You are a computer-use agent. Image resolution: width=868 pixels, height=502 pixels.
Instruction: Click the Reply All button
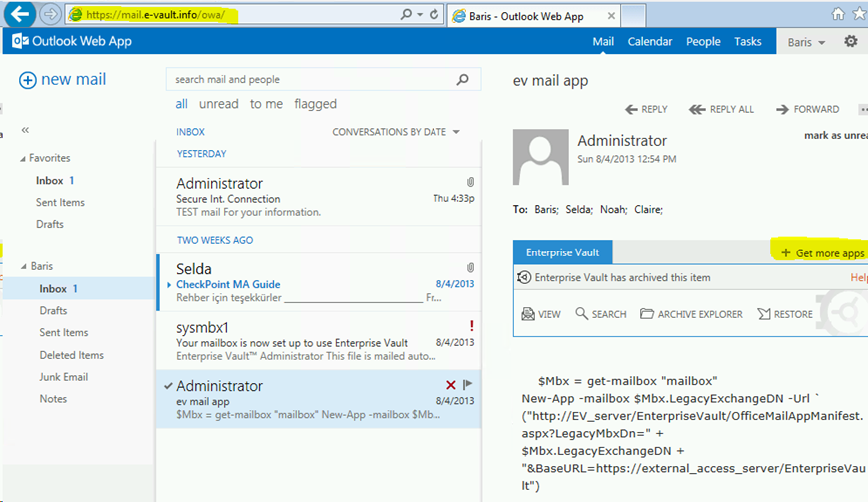tap(721, 109)
